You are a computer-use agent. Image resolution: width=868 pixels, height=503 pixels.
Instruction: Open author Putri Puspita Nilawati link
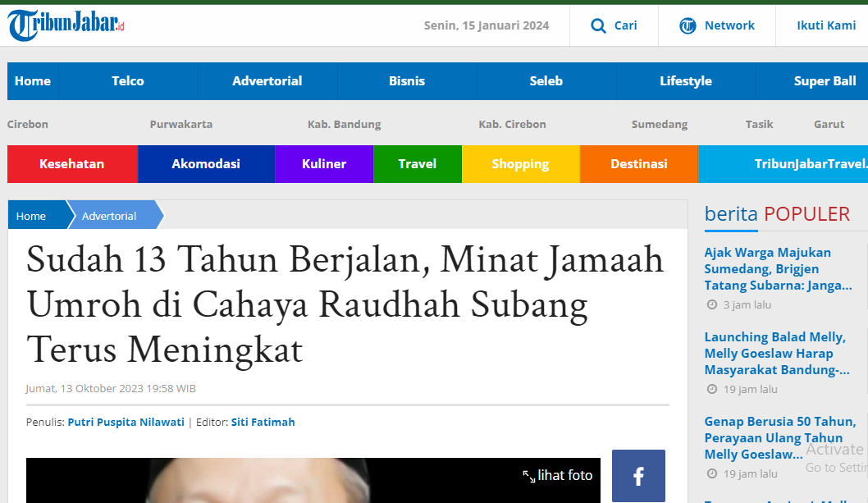126,422
